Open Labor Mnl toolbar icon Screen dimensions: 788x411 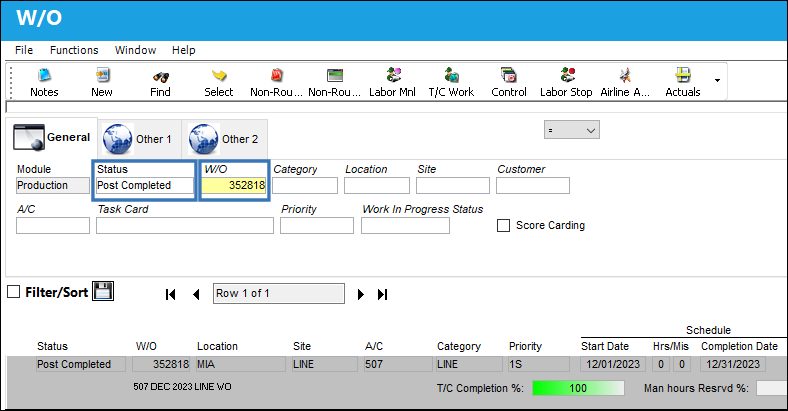[393, 75]
